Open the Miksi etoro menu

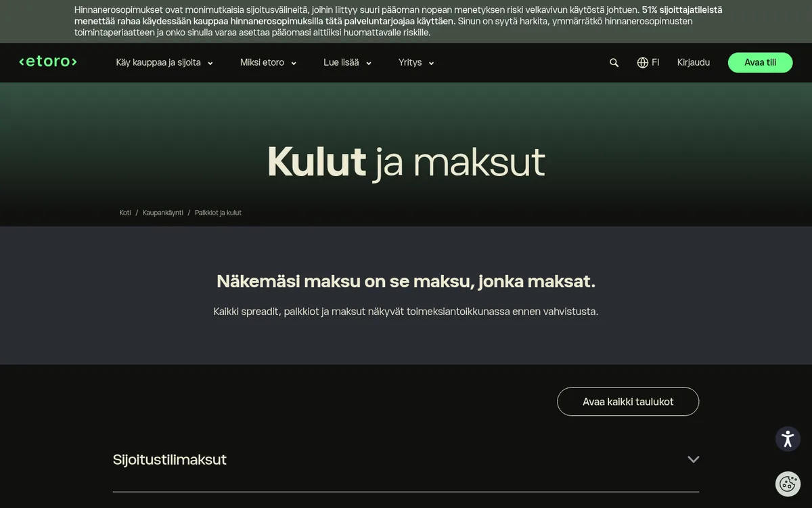(x=269, y=62)
